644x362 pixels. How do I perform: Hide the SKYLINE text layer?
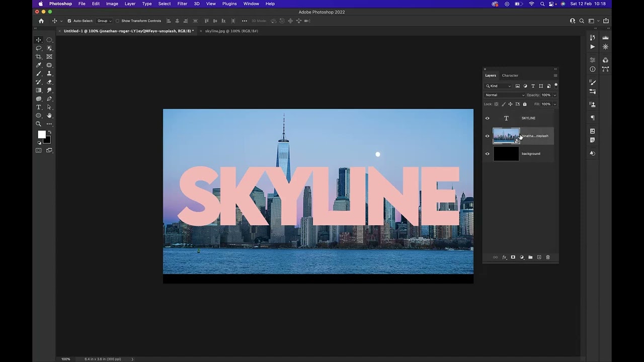487,118
